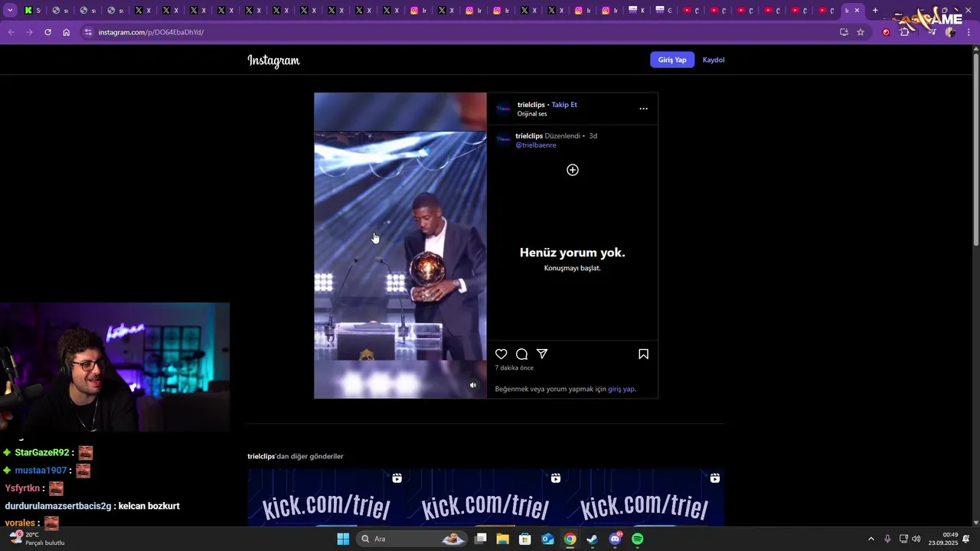
Task: Open Steam from the taskbar
Action: [593, 539]
